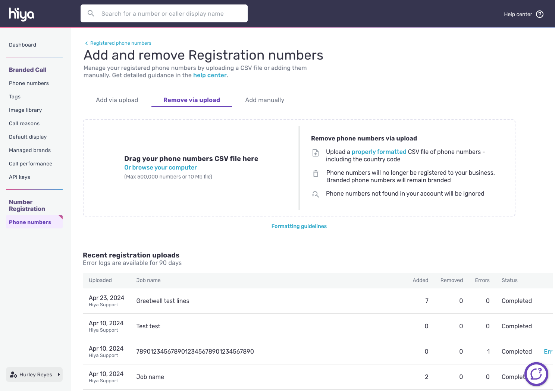555x392 pixels.
Task: Click the search magnifier icon
Action: click(91, 13)
